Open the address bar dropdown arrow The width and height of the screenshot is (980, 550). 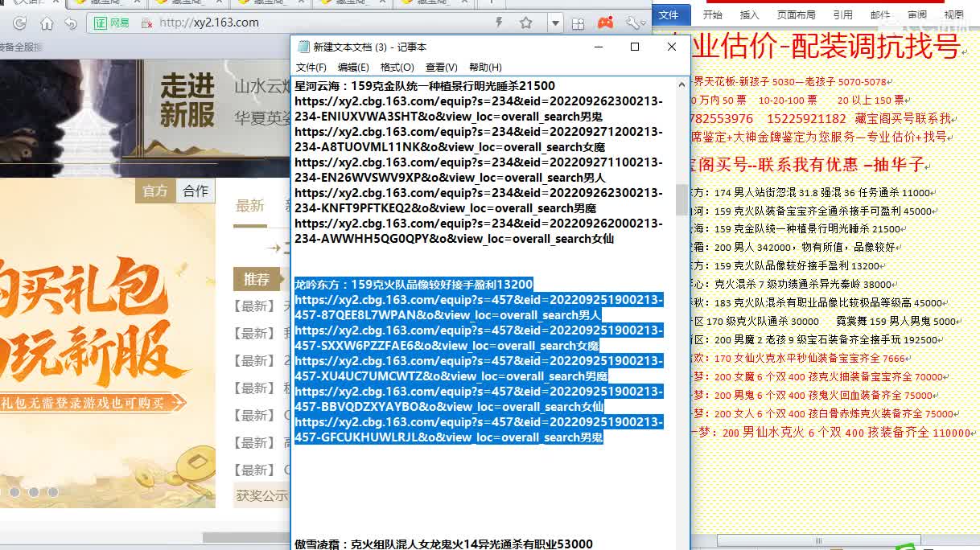[x=555, y=23]
